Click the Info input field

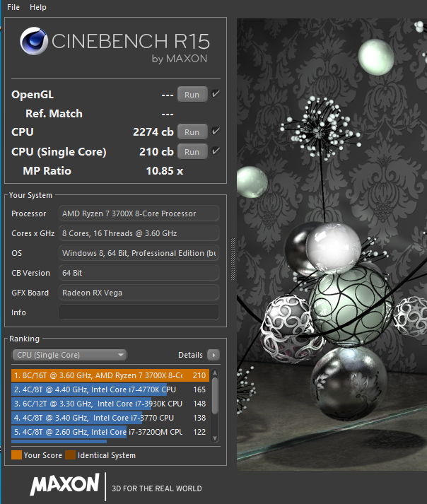point(139,312)
